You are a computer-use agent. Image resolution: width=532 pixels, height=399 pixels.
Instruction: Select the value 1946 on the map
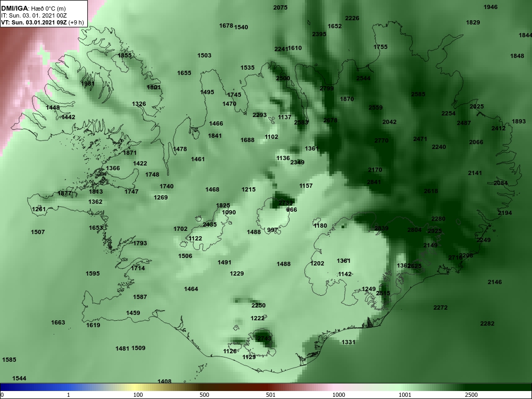tap(491, 7)
